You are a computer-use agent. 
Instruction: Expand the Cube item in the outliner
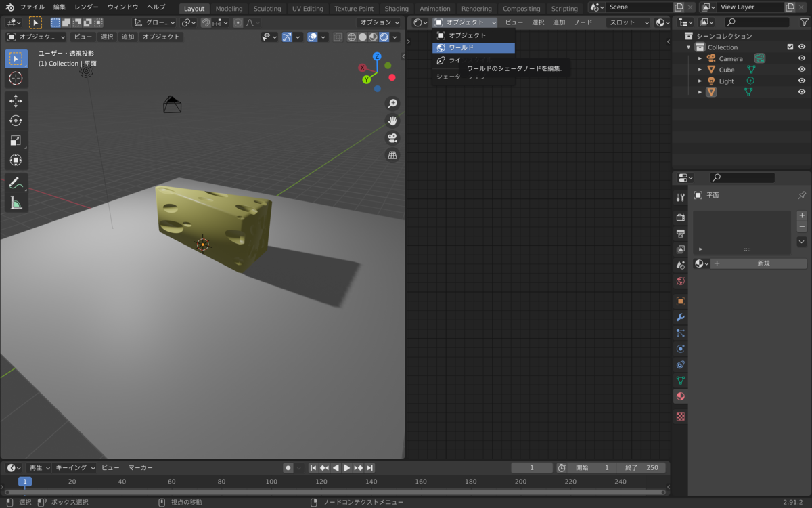click(x=700, y=70)
